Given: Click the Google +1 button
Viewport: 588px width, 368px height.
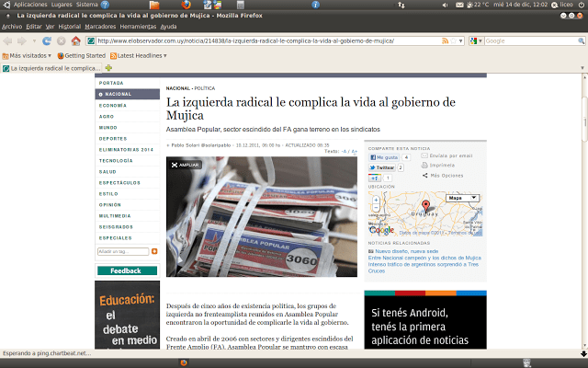Looking at the screenshot, I should tap(375, 178).
